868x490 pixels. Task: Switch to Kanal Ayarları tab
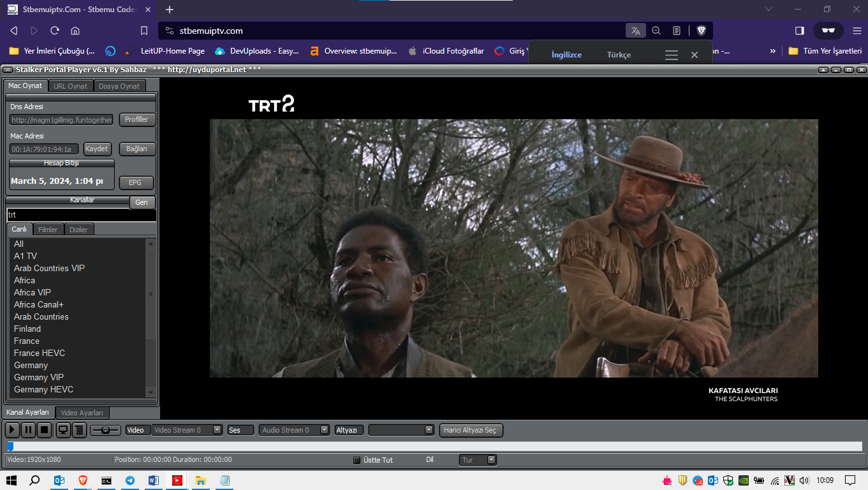[x=28, y=412]
